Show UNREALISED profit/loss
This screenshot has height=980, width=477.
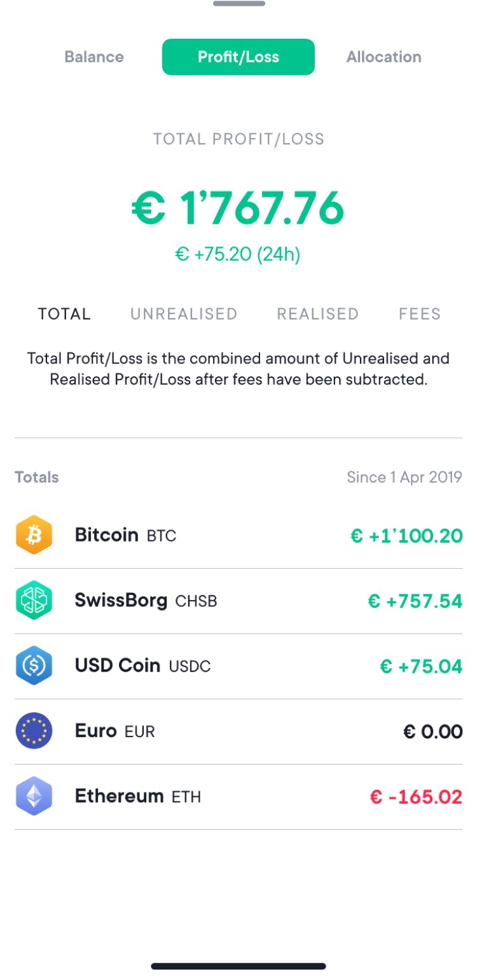(x=184, y=313)
